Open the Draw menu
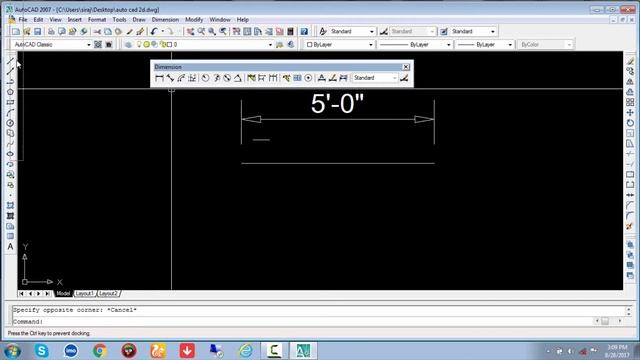 click(139, 20)
